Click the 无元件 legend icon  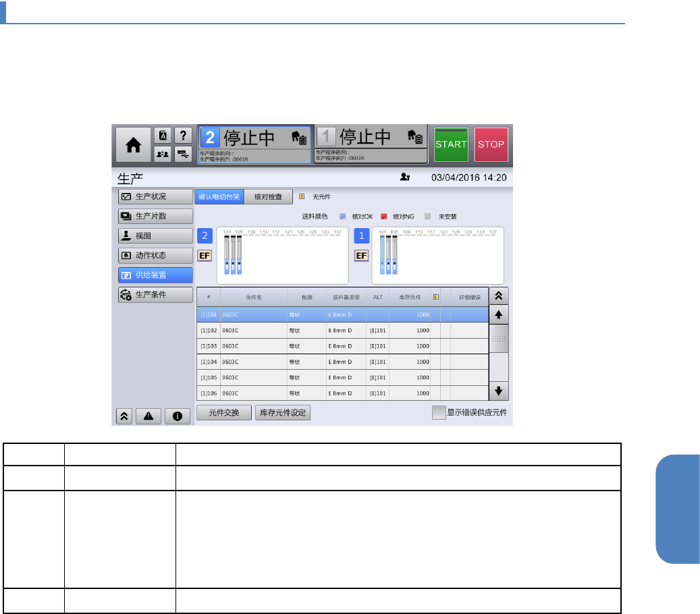[302, 196]
